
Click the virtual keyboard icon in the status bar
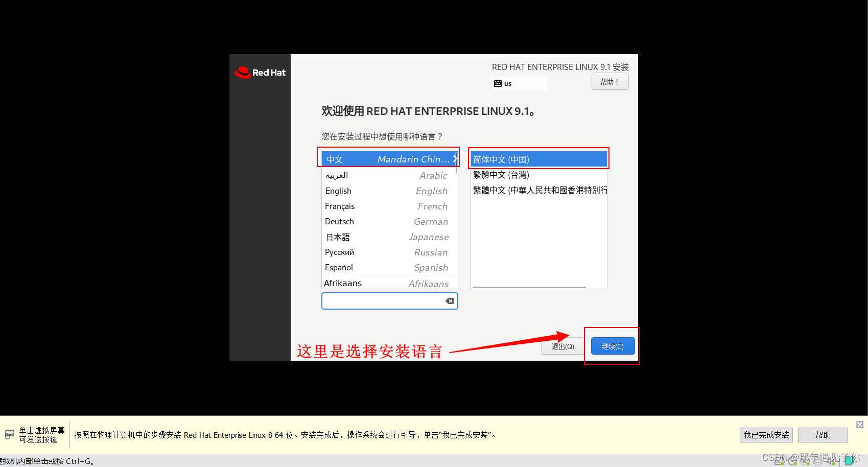point(9,434)
